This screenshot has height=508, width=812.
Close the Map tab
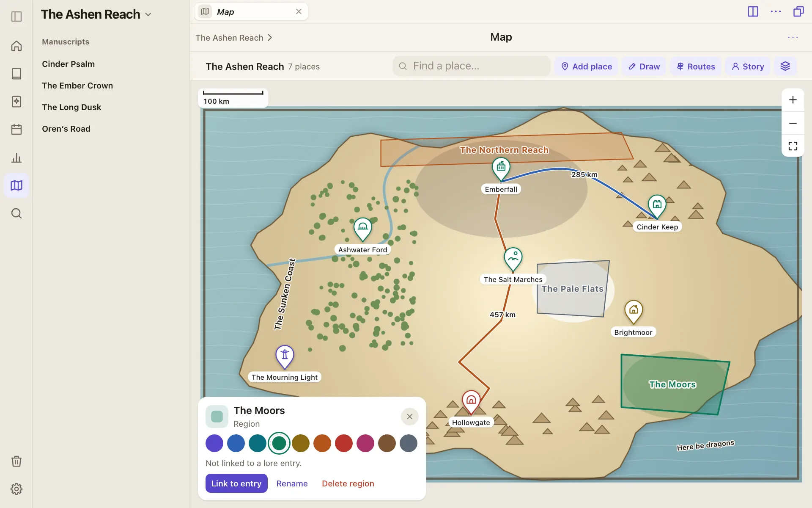point(299,11)
